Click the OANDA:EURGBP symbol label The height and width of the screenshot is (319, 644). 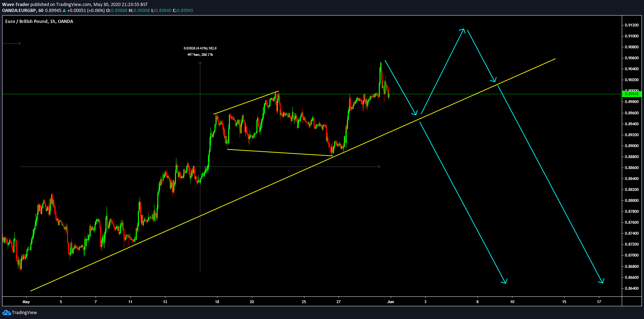click(x=19, y=10)
